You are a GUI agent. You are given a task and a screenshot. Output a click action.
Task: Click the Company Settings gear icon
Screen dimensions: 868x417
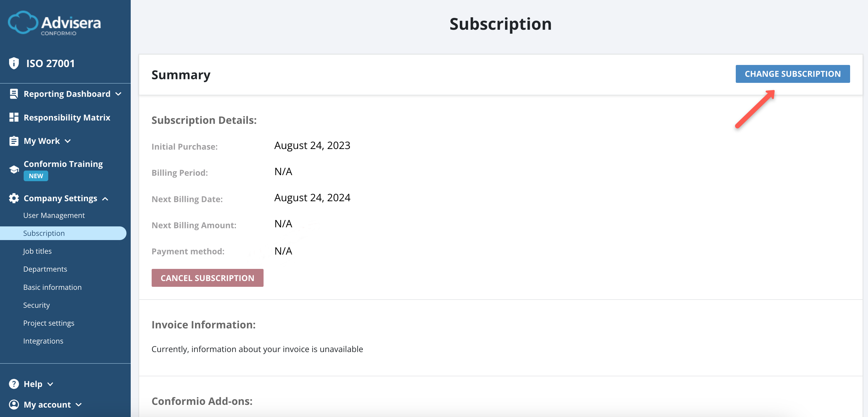coord(13,198)
